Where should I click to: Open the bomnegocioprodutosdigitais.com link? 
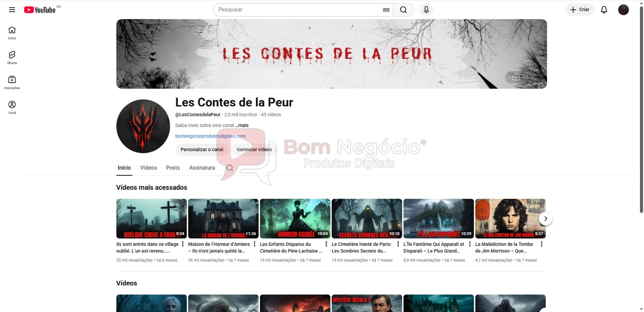(211, 136)
